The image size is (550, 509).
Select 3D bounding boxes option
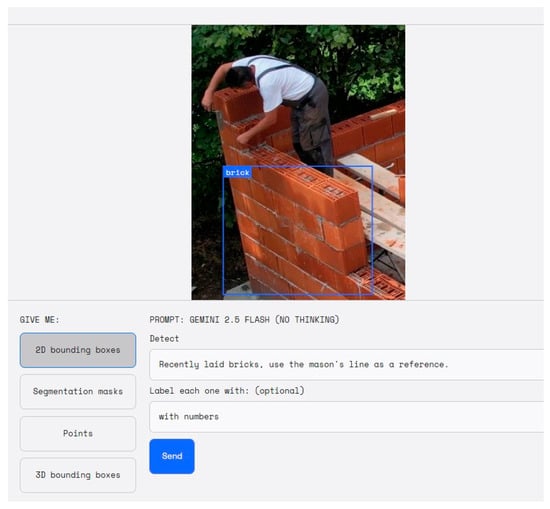pyautogui.click(x=78, y=475)
